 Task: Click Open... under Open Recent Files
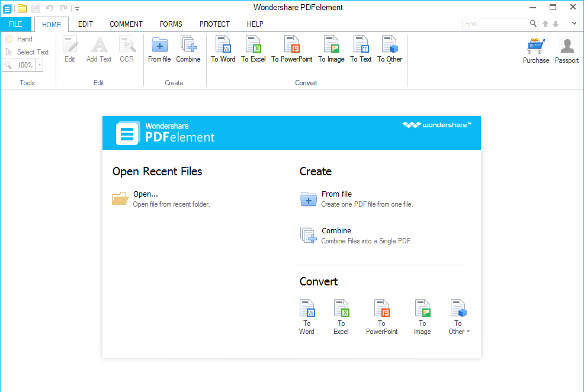click(x=161, y=199)
